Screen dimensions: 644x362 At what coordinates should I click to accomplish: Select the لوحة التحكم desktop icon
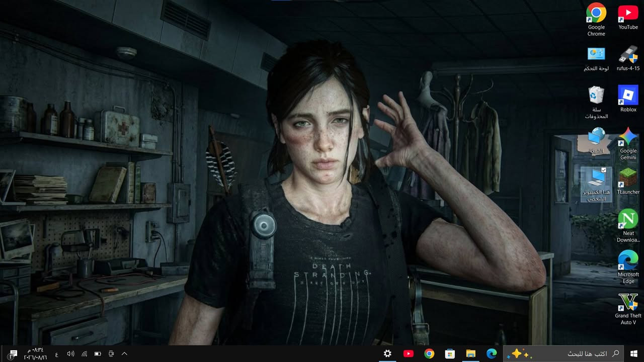[x=596, y=58]
